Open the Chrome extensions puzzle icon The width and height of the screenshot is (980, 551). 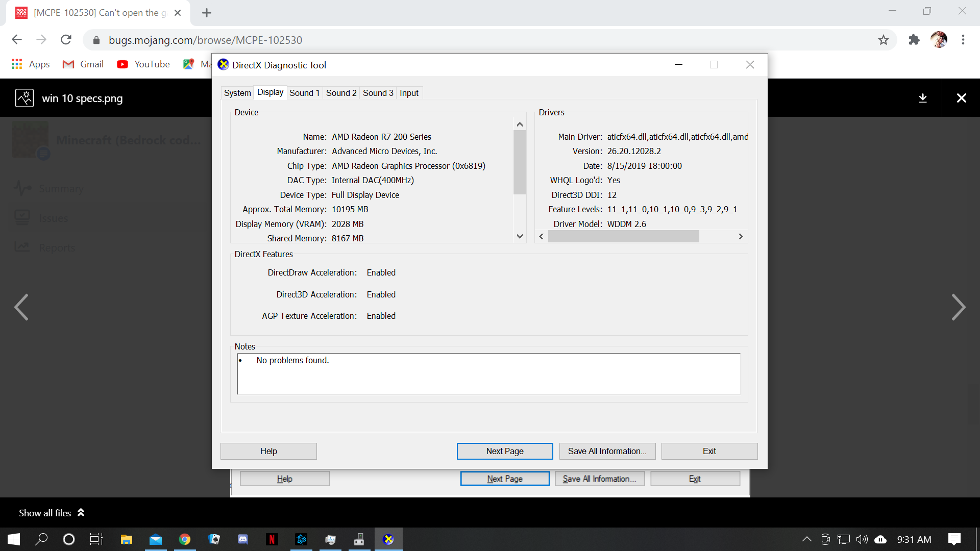(914, 40)
